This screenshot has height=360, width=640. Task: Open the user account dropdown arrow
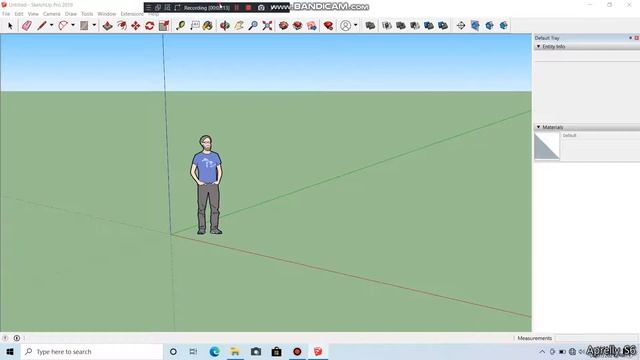click(x=356, y=25)
